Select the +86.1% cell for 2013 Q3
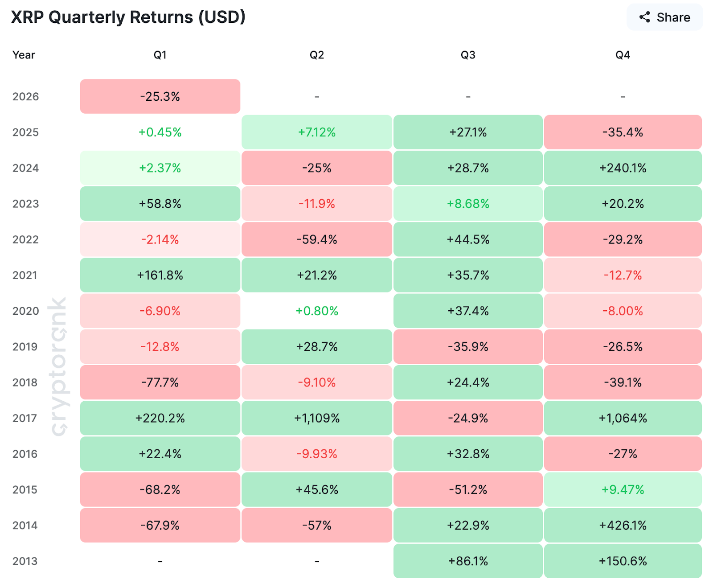The image size is (713, 588). pos(467,561)
